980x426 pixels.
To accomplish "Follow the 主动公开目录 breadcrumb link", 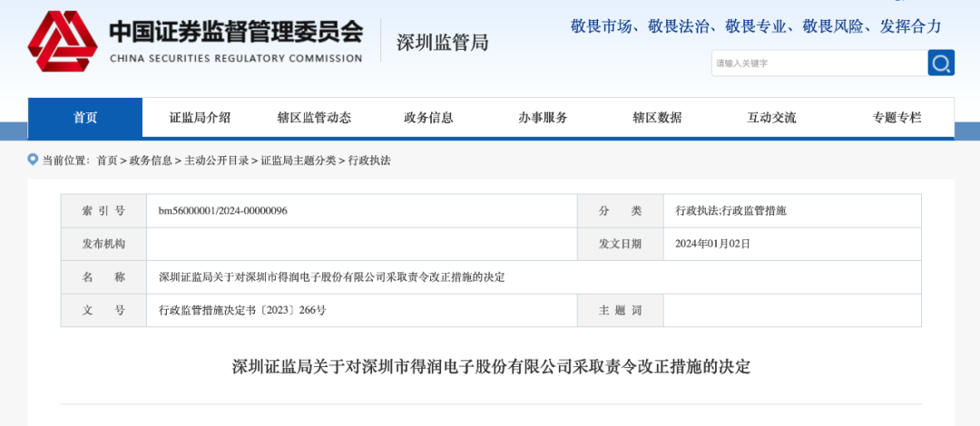I will pos(216,160).
